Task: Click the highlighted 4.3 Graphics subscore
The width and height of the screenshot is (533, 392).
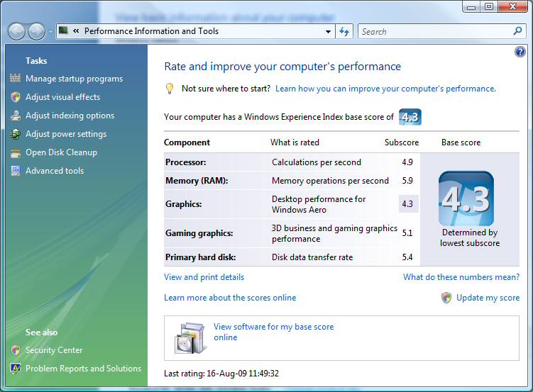Action: 408,204
